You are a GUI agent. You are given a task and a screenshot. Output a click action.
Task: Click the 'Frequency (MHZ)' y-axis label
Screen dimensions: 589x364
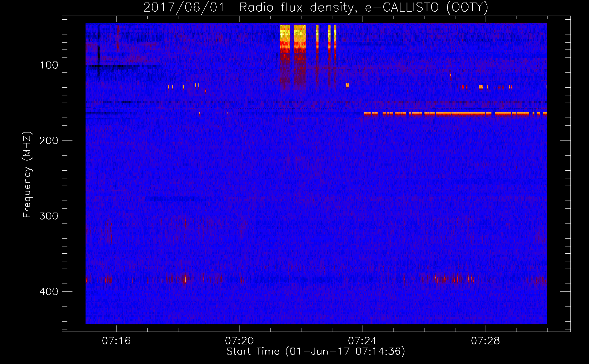(27, 174)
